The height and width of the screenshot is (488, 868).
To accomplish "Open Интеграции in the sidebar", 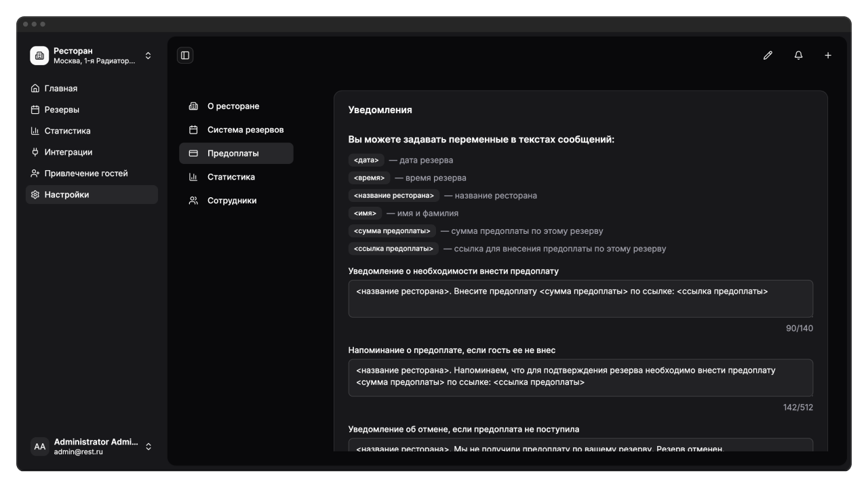I will (68, 152).
